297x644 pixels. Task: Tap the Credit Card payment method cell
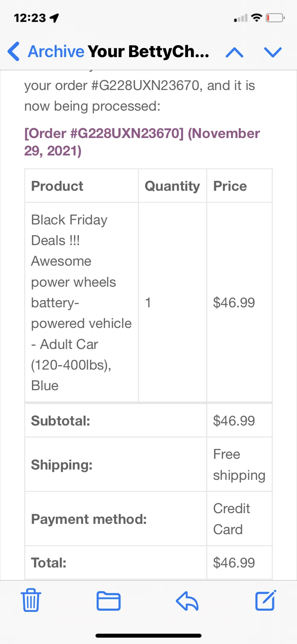pyautogui.click(x=239, y=519)
